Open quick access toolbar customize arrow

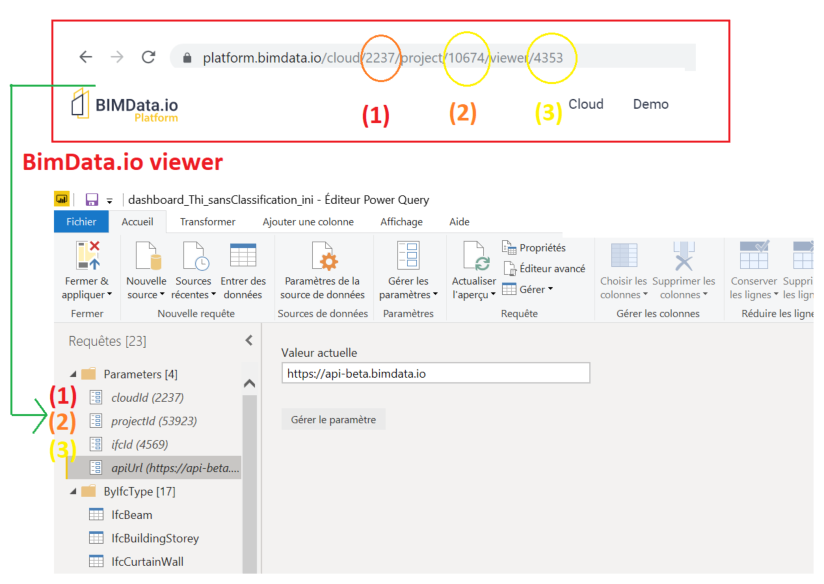(x=109, y=201)
